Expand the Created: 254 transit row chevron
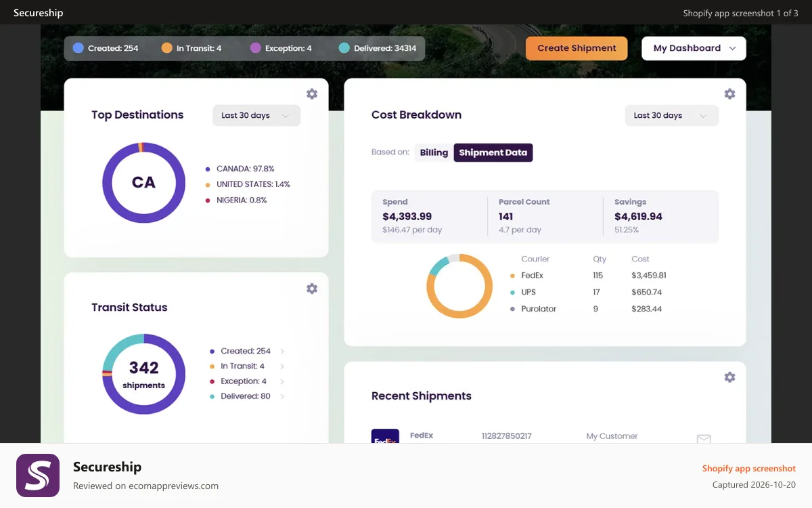The width and height of the screenshot is (812, 508). coord(282,352)
